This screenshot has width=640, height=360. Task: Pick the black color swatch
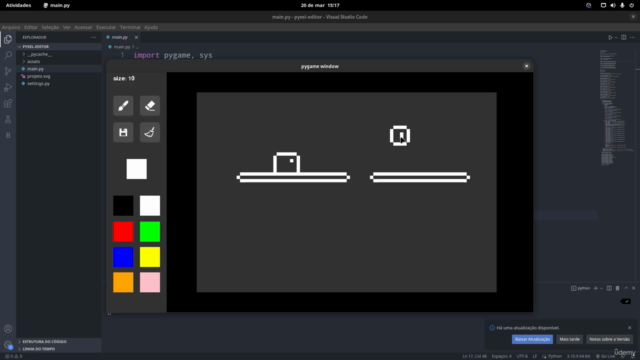point(123,205)
